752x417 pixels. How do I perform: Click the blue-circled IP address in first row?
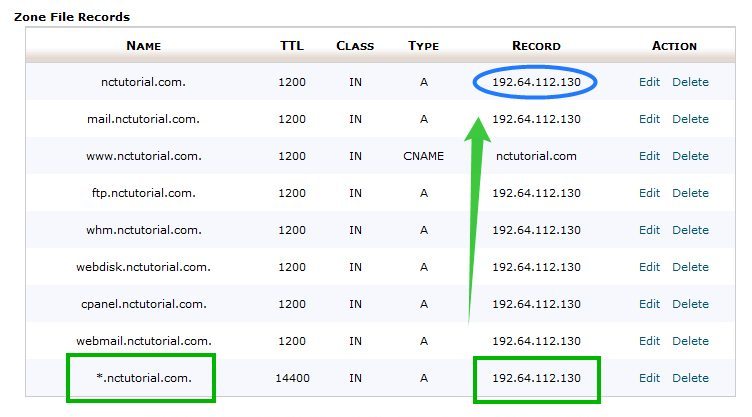click(536, 82)
